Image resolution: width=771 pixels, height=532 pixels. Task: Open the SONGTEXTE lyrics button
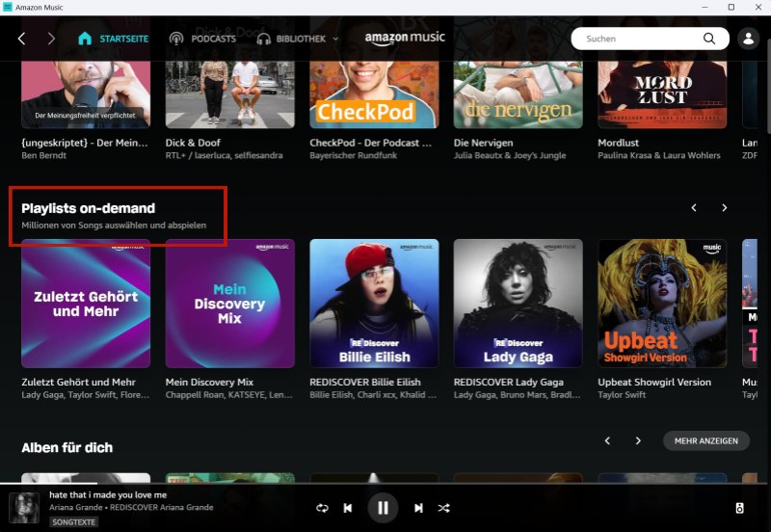pos(74,522)
